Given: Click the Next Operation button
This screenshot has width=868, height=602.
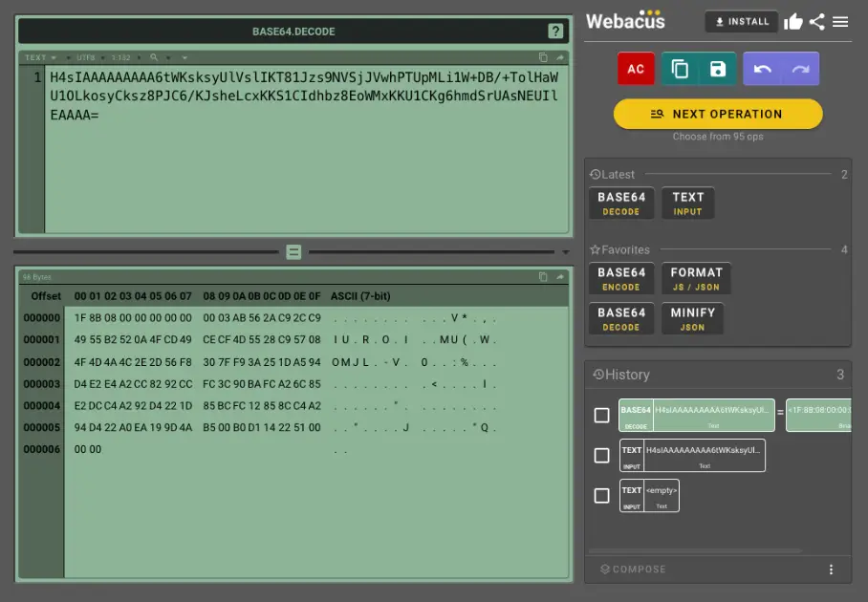Looking at the screenshot, I should (718, 114).
